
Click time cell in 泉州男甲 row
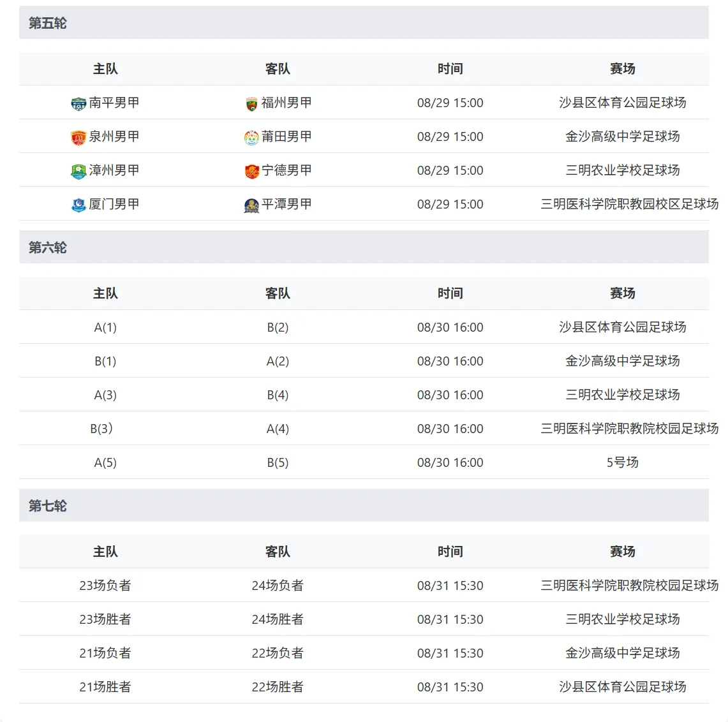point(450,136)
